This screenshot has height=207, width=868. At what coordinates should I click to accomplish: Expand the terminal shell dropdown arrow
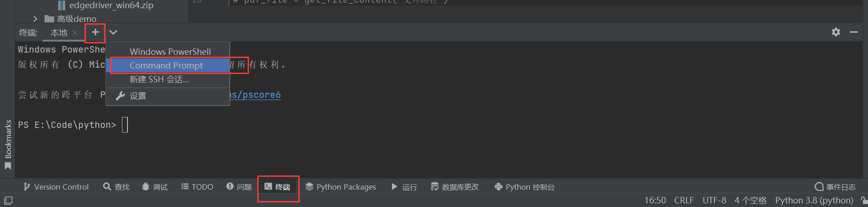tap(113, 32)
